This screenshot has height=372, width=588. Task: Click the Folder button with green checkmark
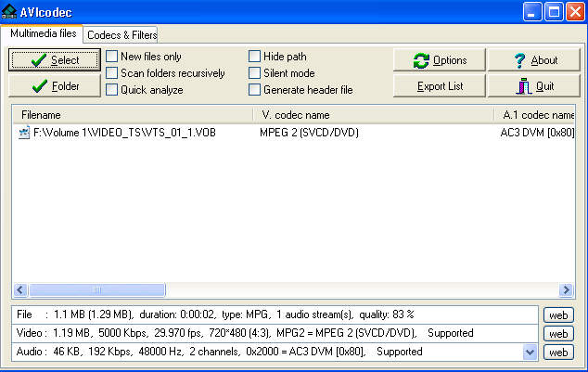(55, 86)
